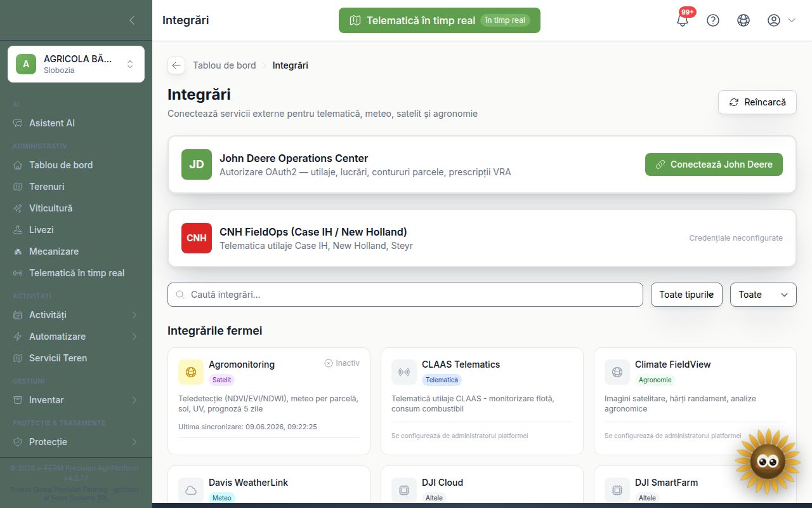The image size is (812, 508).
Task: Open the Toate tipurile filter
Action: pyautogui.click(x=686, y=295)
